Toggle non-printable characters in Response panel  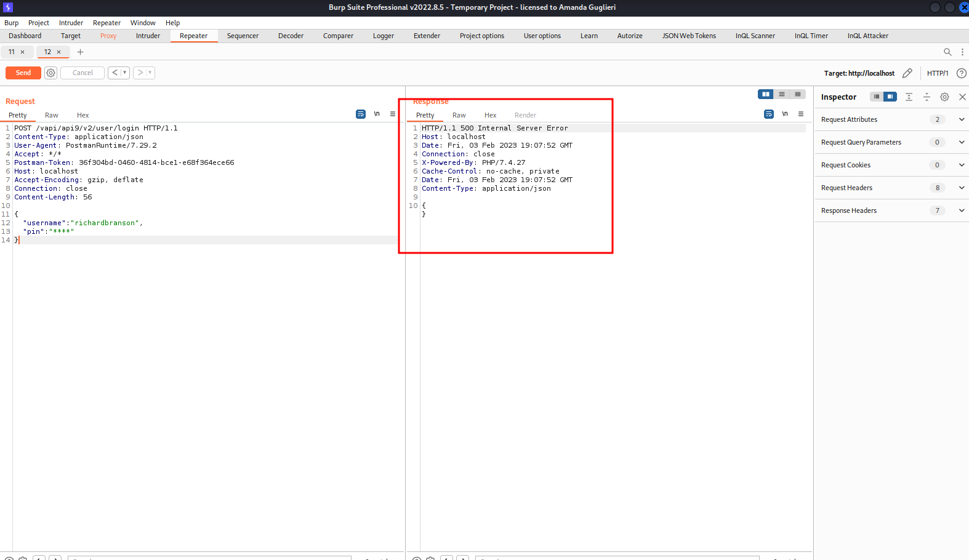click(x=785, y=114)
